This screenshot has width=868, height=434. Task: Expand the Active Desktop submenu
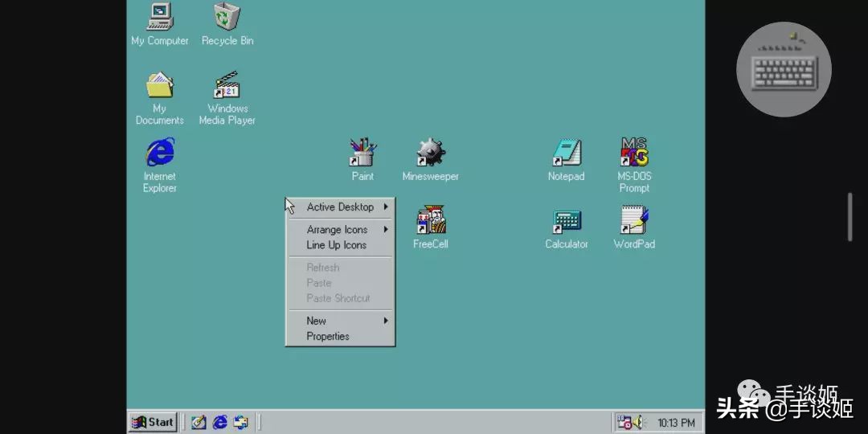click(340, 207)
